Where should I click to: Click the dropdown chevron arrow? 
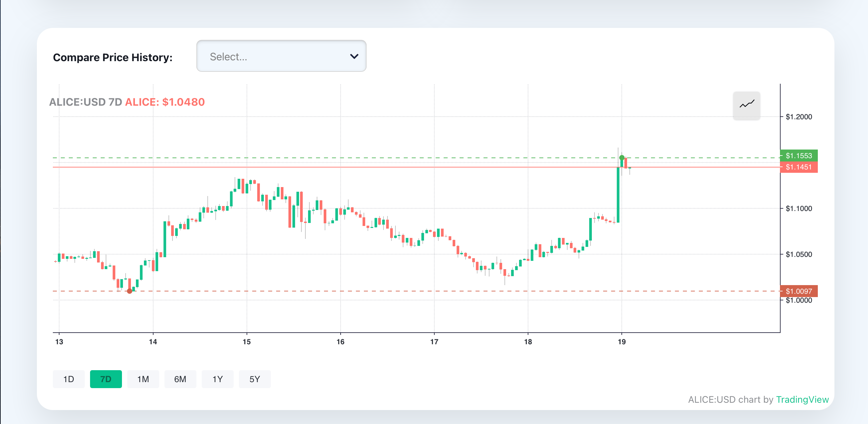[354, 56]
